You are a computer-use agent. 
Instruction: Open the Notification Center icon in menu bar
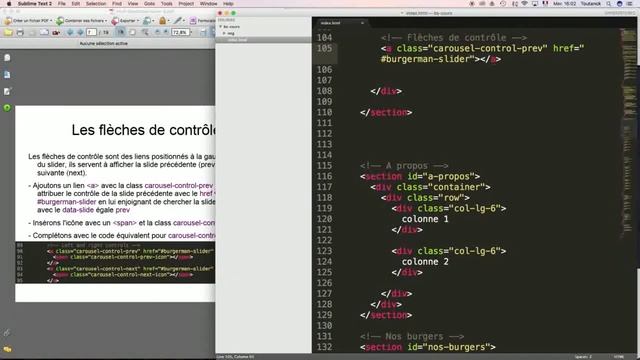tap(630, 4)
